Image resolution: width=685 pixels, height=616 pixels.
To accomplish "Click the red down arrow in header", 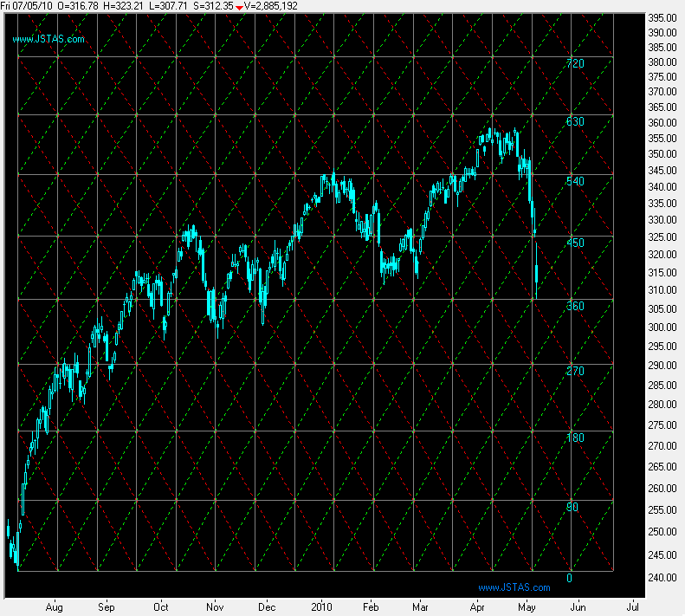I will [240, 7].
